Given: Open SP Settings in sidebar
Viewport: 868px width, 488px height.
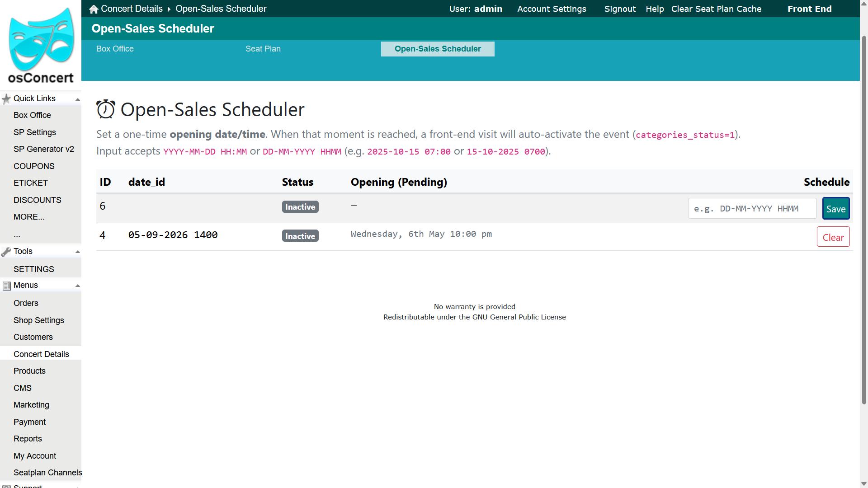Looking at the screenshot, I should point(35,132).
